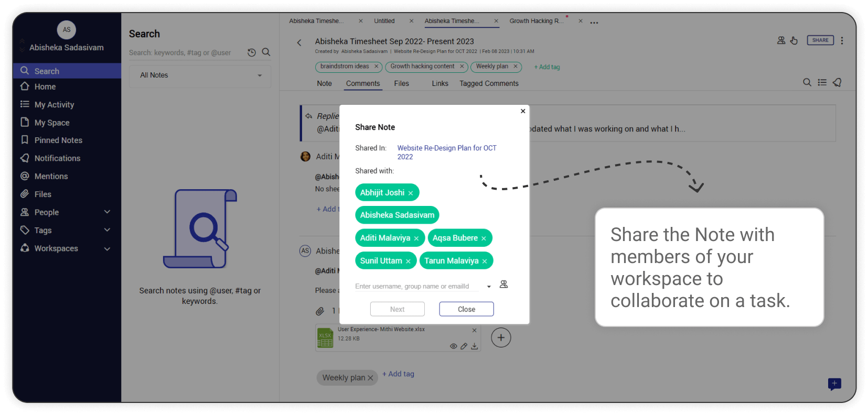Expand the Workspaces section in sidebar
The width and height of the screenshot is (868, 415).
(107, 249)
